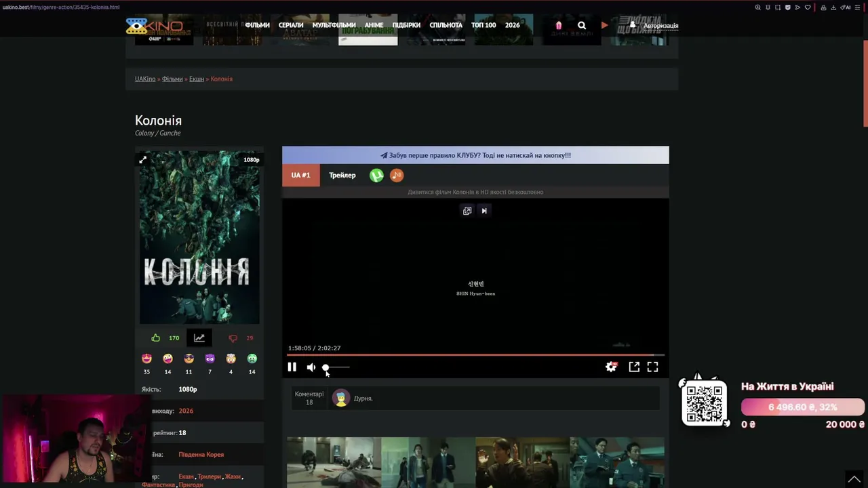Go to UAKino breadcrumb home link
868x488 pixels.
pos(145,79)
